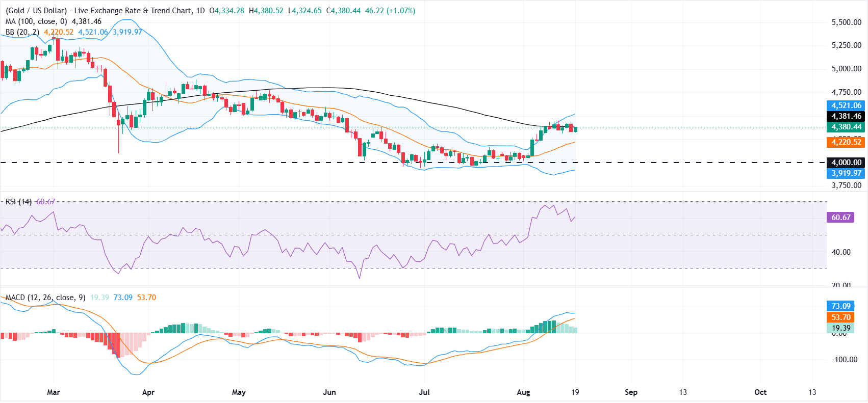868x403 pixels.
Task: Click the May label on time axis
Action: [x=239, y=392]
